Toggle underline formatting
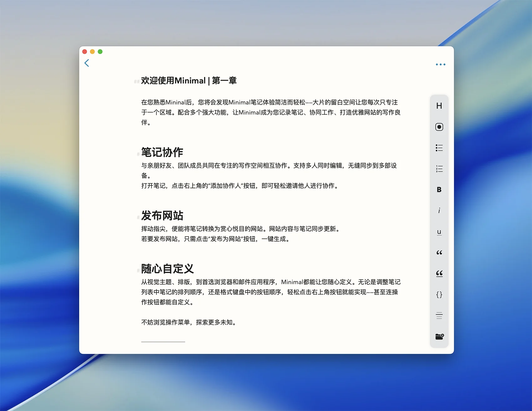 tap(439, 232)
